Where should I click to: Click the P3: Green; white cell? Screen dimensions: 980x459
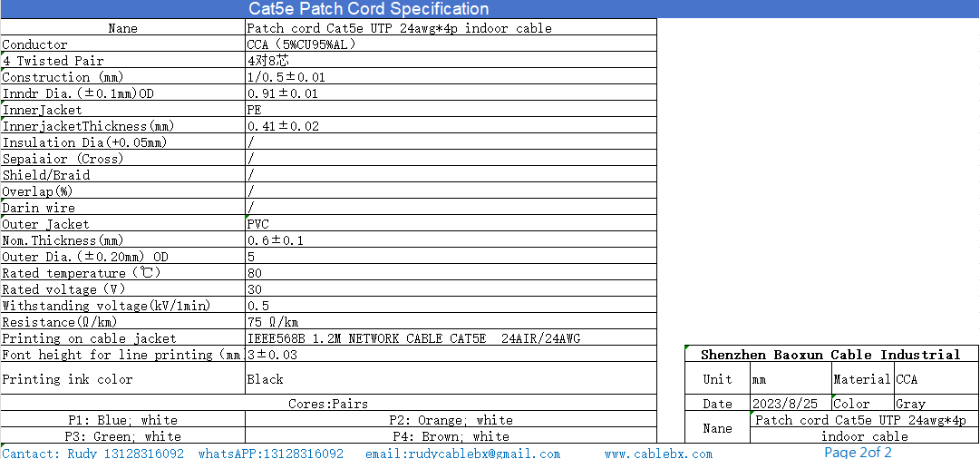pyautogui.click(x=122, y=436)
